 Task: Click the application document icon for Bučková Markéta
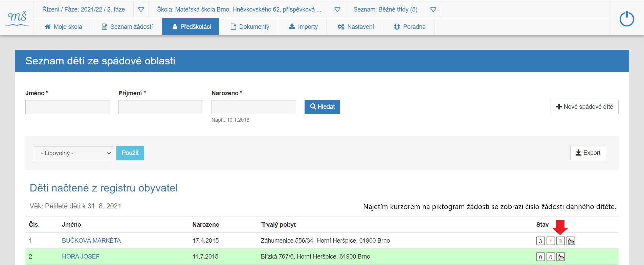[x=561, y=241]
